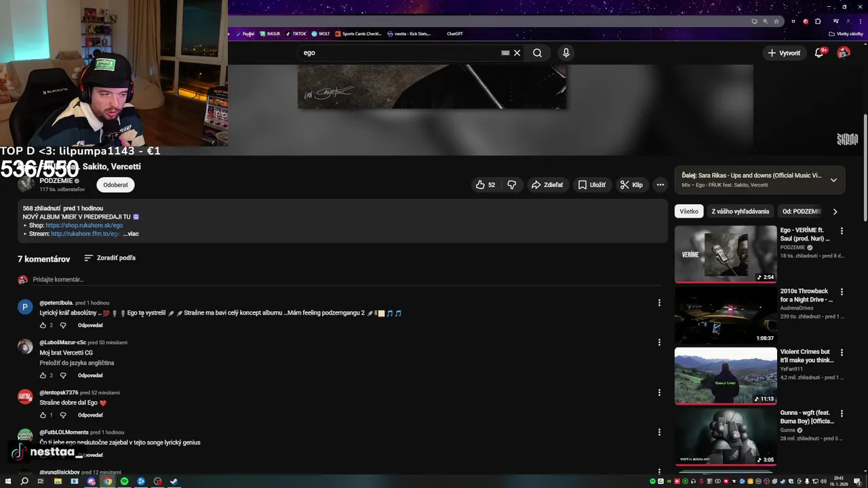Viewport: 868px width, 488px height.
Task: Subscribe using the Odoberať button
Action: click(115, 185)
